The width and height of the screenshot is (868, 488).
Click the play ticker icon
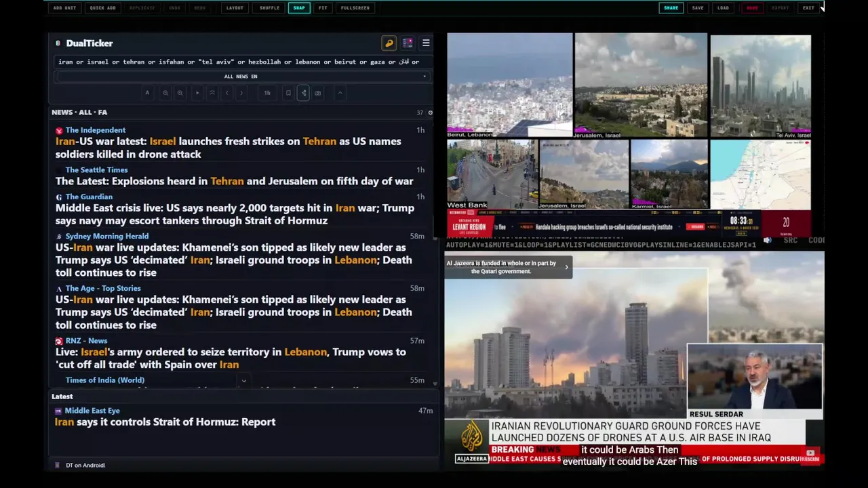tap(197, 93)
